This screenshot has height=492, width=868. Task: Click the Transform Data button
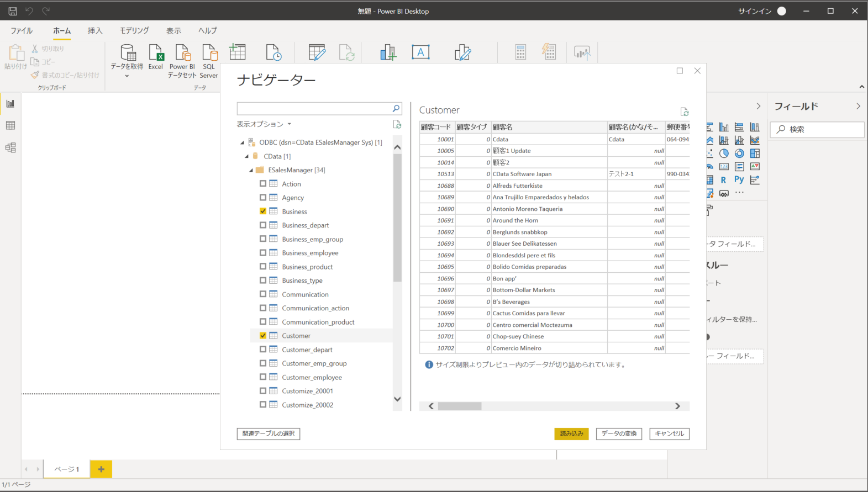[x=619, y=434]
